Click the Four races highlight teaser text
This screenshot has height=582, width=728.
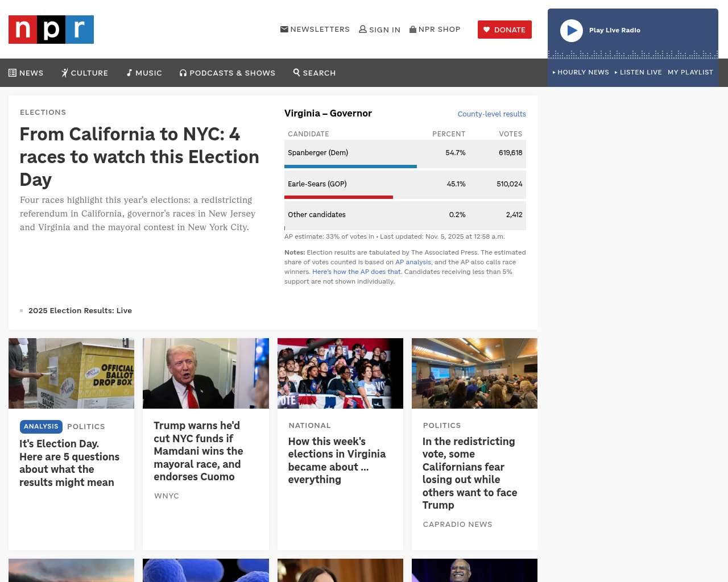click(x=138, y=214)
